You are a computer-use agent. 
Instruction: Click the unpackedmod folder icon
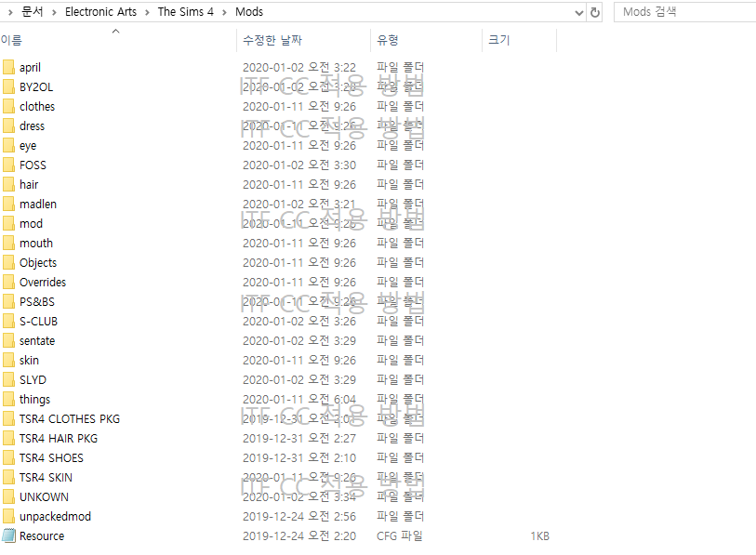pyautogui.click(x=8, y=517)
